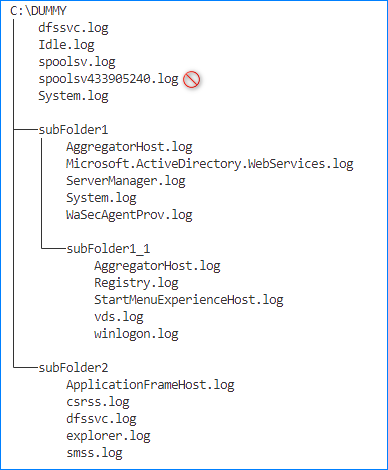The image size is (388, 470).
Task: Select explorer.log in subFolder2
Action: click(x=108, y=436)
